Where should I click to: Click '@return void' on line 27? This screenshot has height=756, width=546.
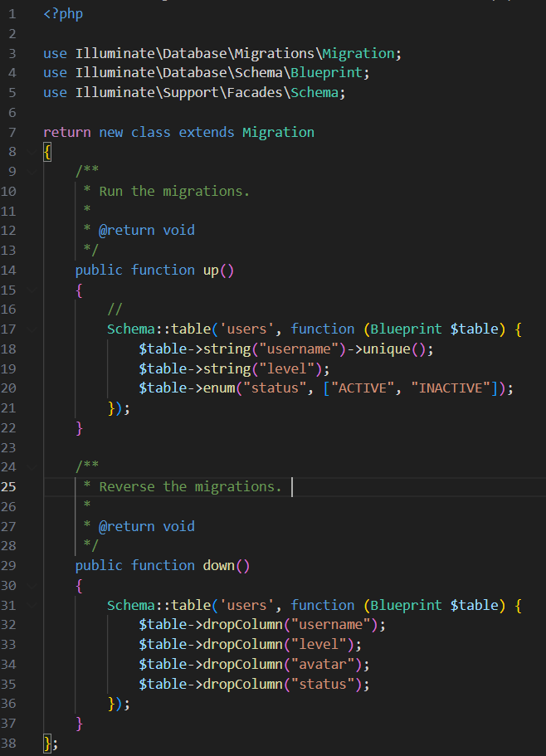(147, 526)
